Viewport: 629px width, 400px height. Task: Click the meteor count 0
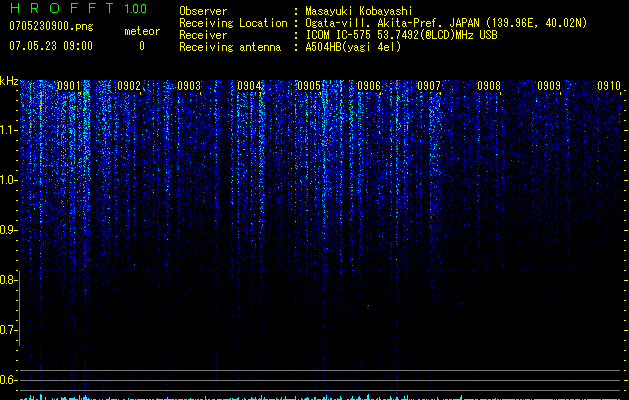(x=142, y=46)
